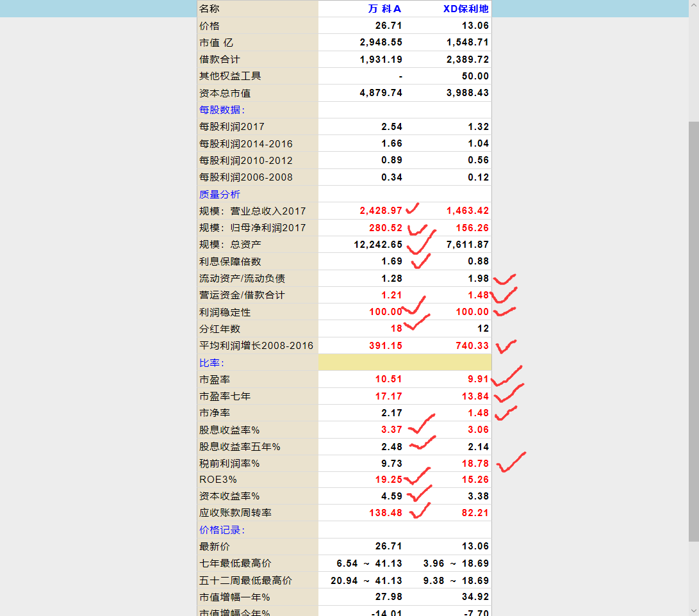Click the 市盈率七年 row label
Screen dimensions: 699x616
coord(225,396)
